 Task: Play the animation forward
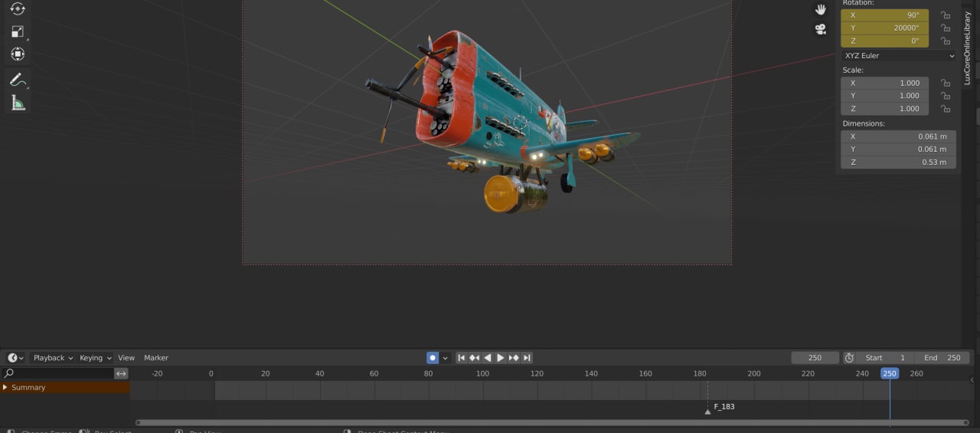coord(500,358)
